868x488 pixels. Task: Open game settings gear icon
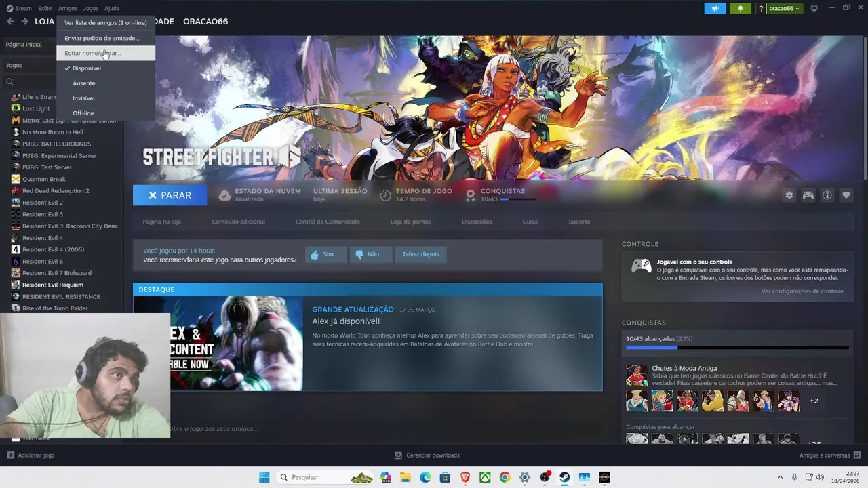(789, 195)
